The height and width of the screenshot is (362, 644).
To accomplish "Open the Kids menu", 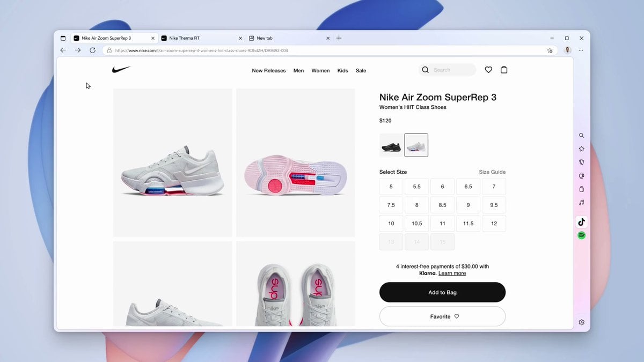I will click(342, 70).
